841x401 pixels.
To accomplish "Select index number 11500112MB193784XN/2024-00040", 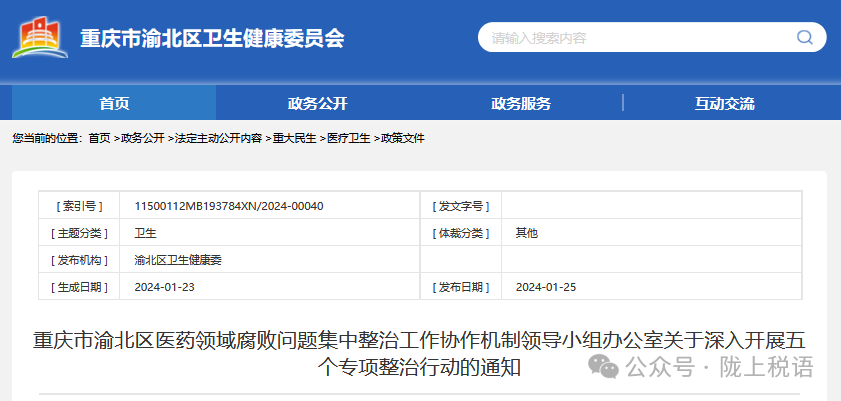I will pos(229,206).
